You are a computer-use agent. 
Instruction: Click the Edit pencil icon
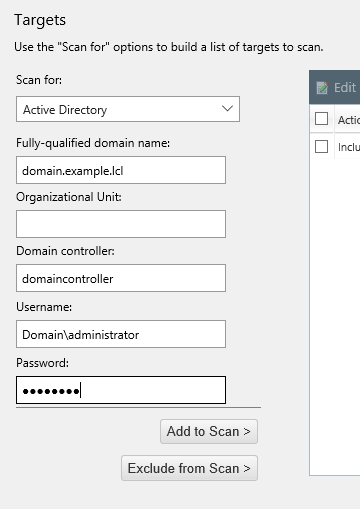(x=322, y=88)
